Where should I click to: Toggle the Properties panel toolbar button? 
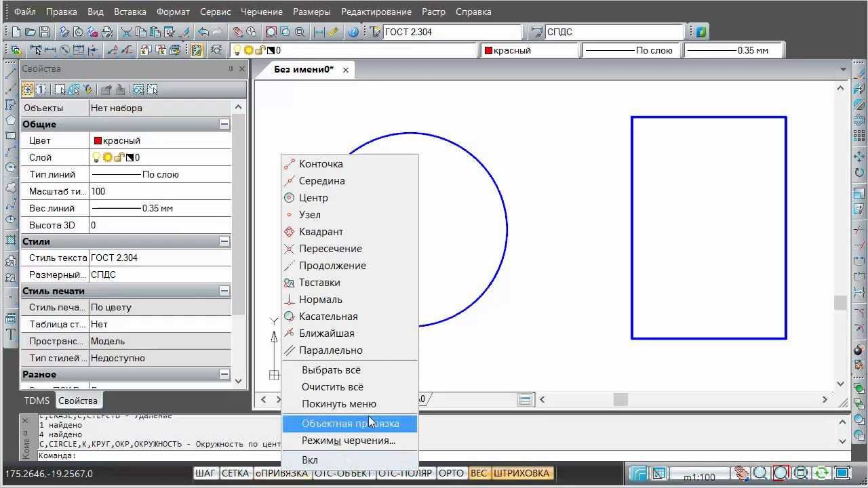[x=197, y=50]
